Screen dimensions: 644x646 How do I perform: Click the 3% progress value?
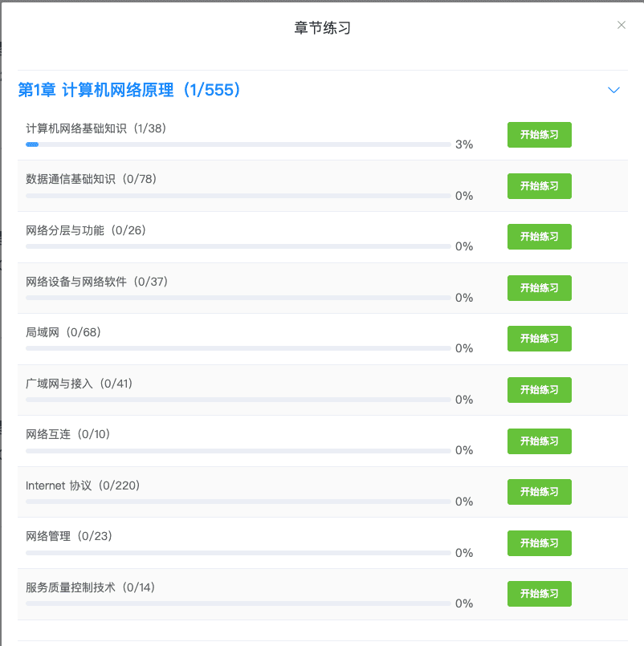tap(464, 144)
